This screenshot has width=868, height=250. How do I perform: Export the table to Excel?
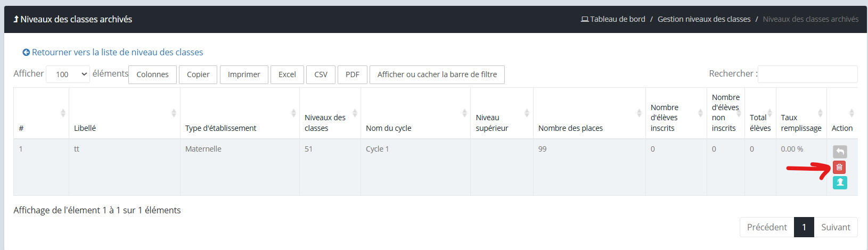click(x=287, y=74)
